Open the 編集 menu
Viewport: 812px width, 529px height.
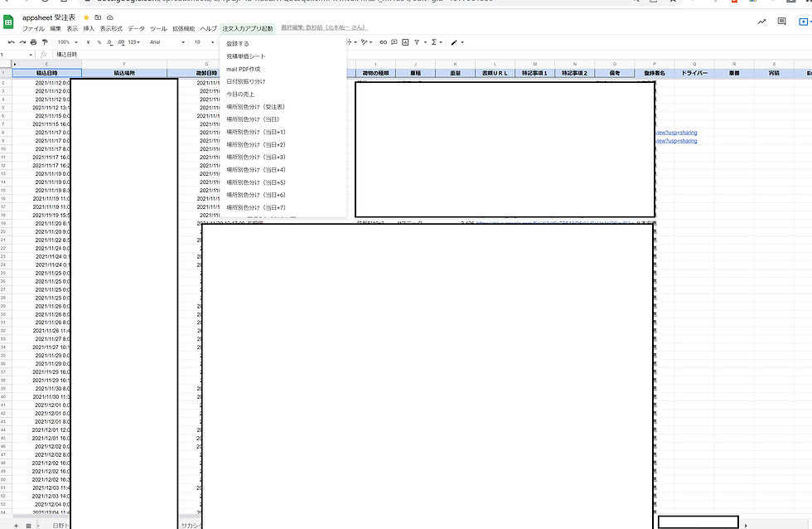click(x=56, y=28)
